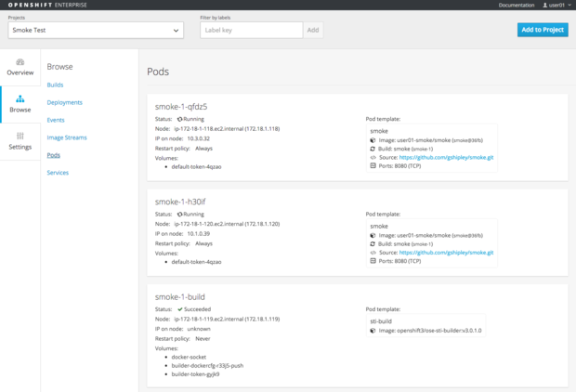
Task: Follow GitHub source link in smoke-1-h30if
Action: 446,253
